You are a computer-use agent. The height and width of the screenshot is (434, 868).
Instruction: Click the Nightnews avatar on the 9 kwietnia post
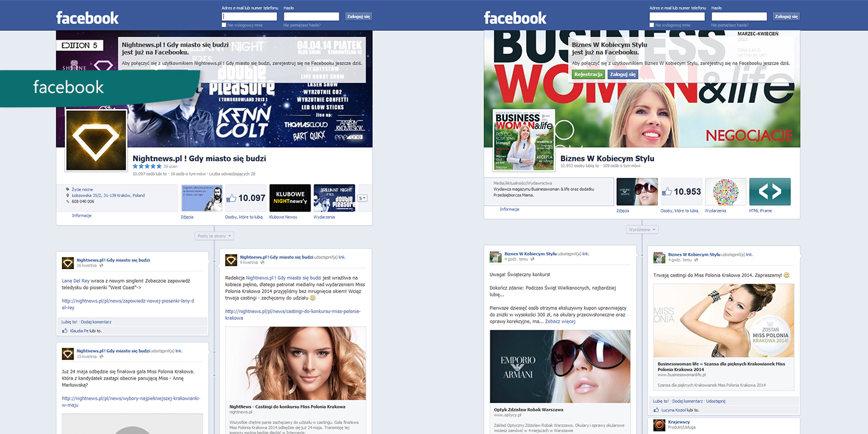click(x=231, y=260)
